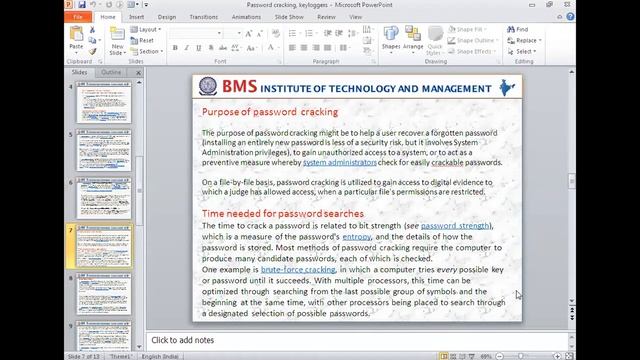Open PowerPoint Help
Screen dimensions: 640x360
coord(570,17)
